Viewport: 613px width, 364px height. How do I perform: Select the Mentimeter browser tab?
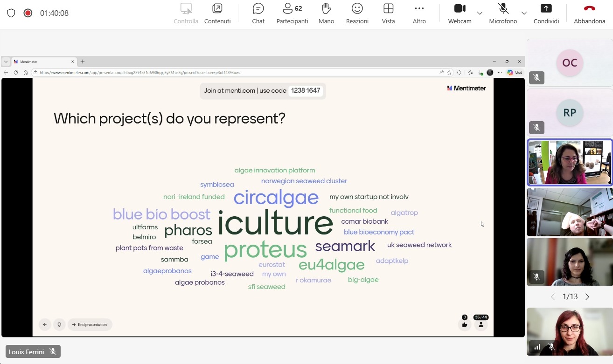(43, 62)
